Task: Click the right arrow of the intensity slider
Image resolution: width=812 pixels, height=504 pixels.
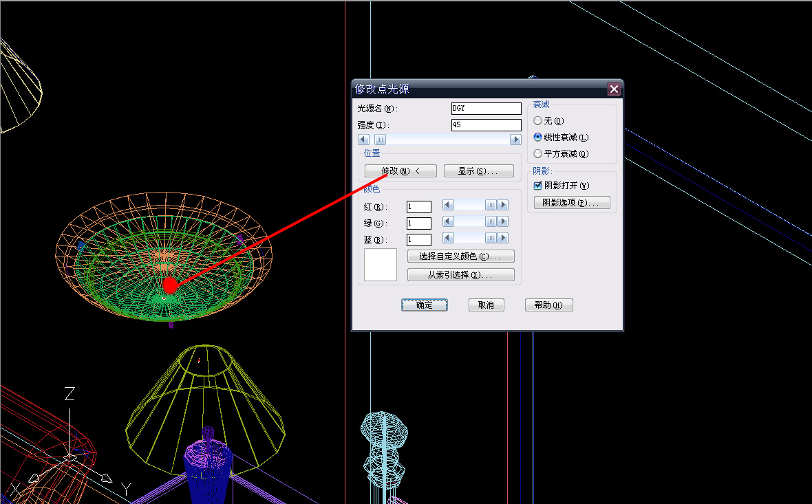Action: coord(515,140)
